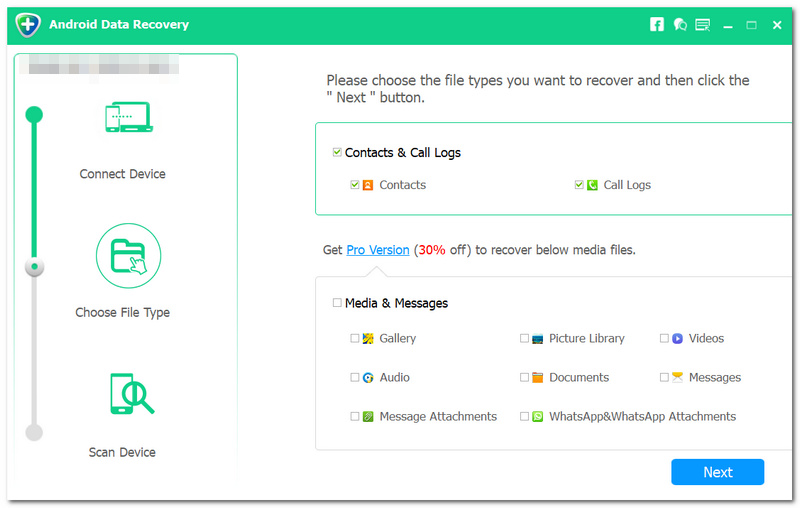Click the Messages envelope icon
This screenshot has width=800, height=508.
point(677,377)
